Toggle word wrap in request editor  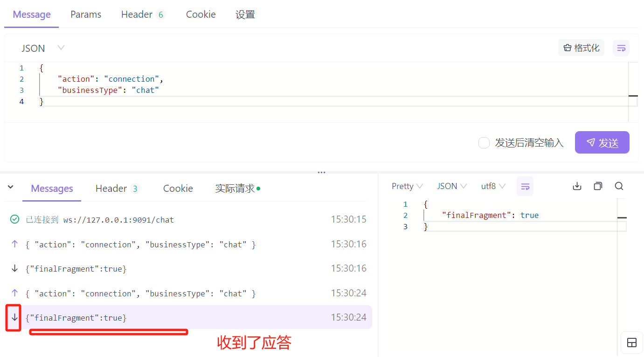point(621,48)
